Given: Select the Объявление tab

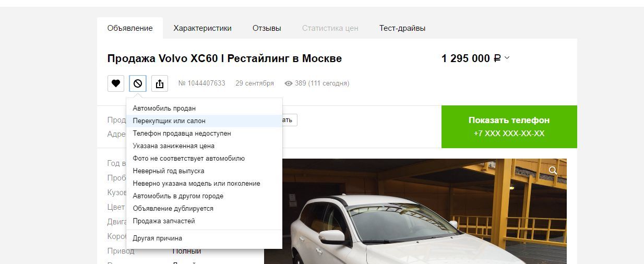Looking at the screenshot, I should click(130, 28).
